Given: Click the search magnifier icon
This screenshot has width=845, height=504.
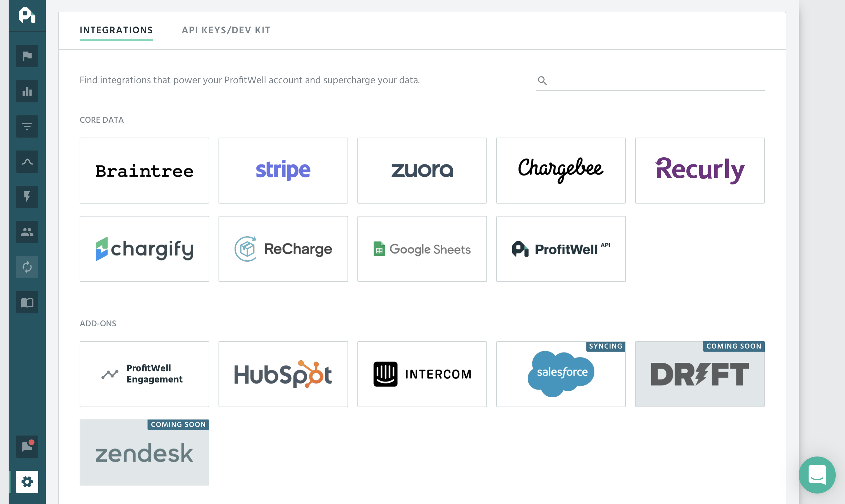Looking at the screenshot, I should 542,81.
